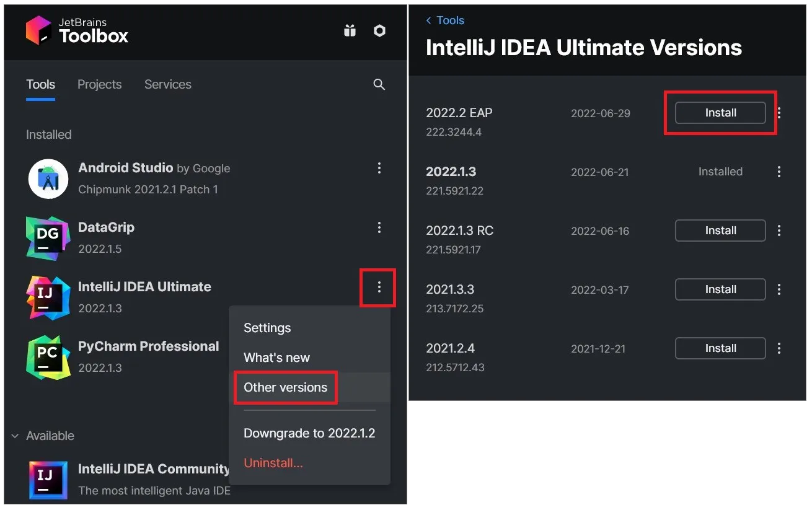Select Other versions from context menu

pyautogui.click(x=285, y=387)
